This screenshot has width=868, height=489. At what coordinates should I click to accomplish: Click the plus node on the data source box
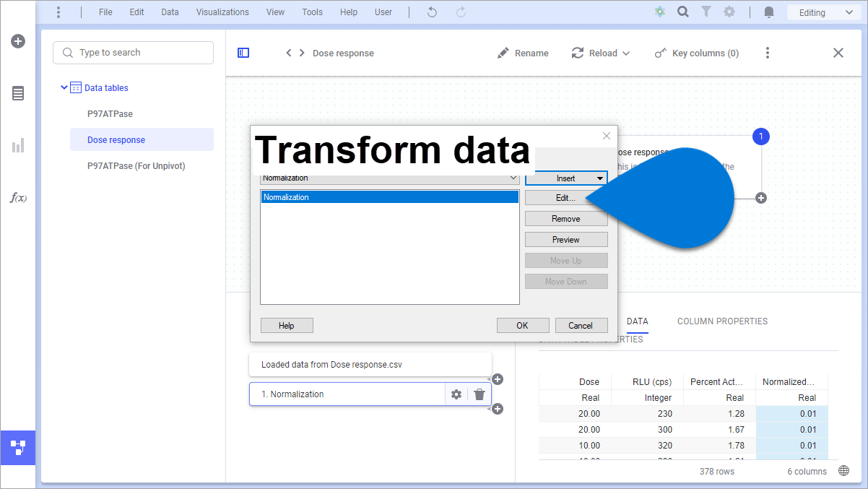[x=761, y=198]
